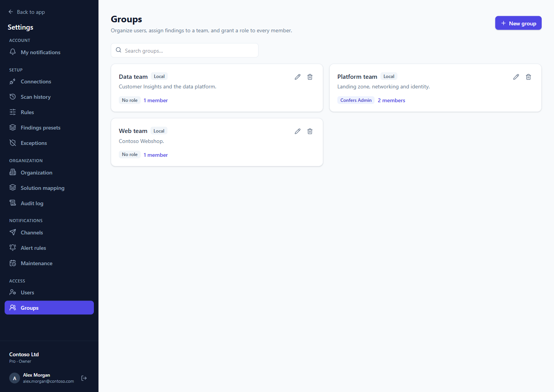Edit the Platform team group
The image size is (554, 392).
pyautogui.click(x=516, y=77)
